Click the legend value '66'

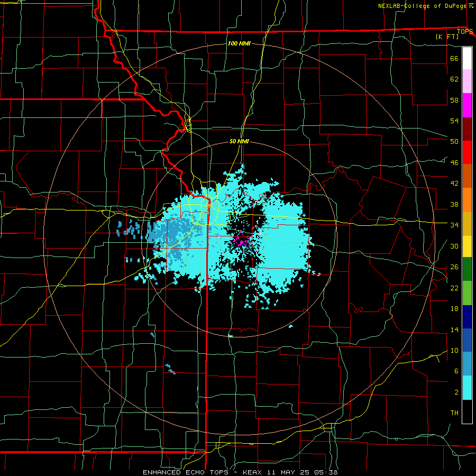(x=454, y=58)
